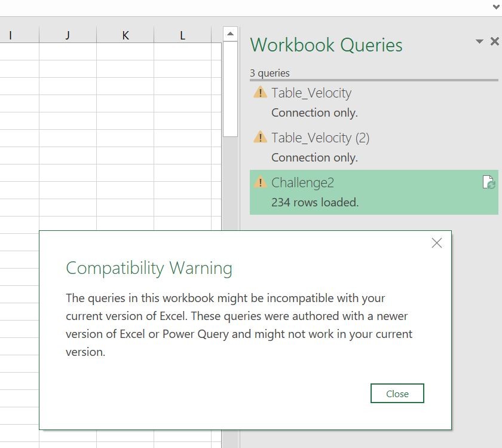
Task: Click the vertical scrollbar thumb
Action: click(x=230, y=89)
